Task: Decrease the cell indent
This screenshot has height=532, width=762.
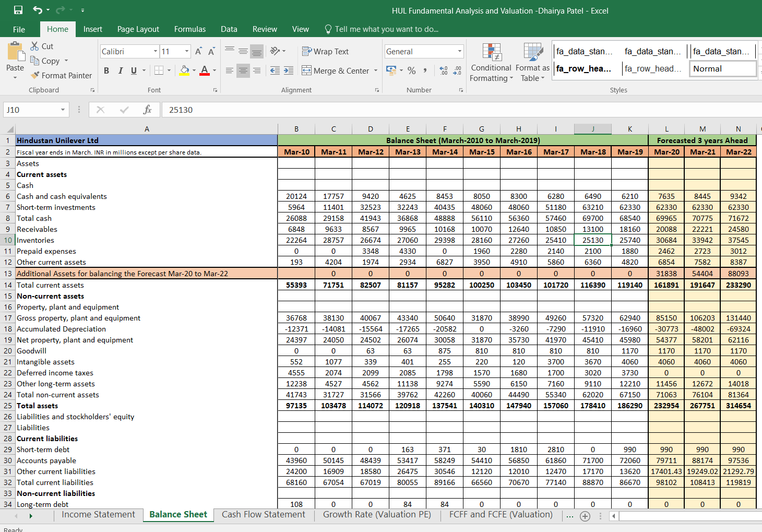Action: click(275, 70)
